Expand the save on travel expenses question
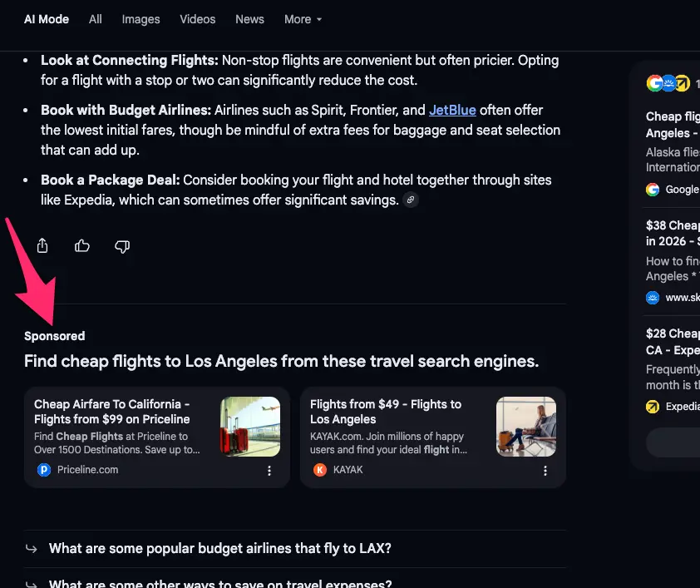 coord(219,582)
